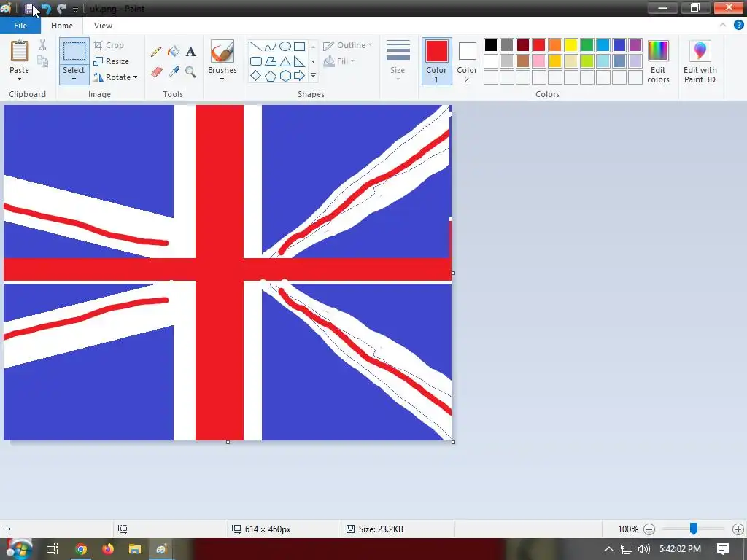The width and height of the screenshot is (747, 560).
Task: Click the canvas bottom-right resize handle
Action: click(x=453, y=442)
